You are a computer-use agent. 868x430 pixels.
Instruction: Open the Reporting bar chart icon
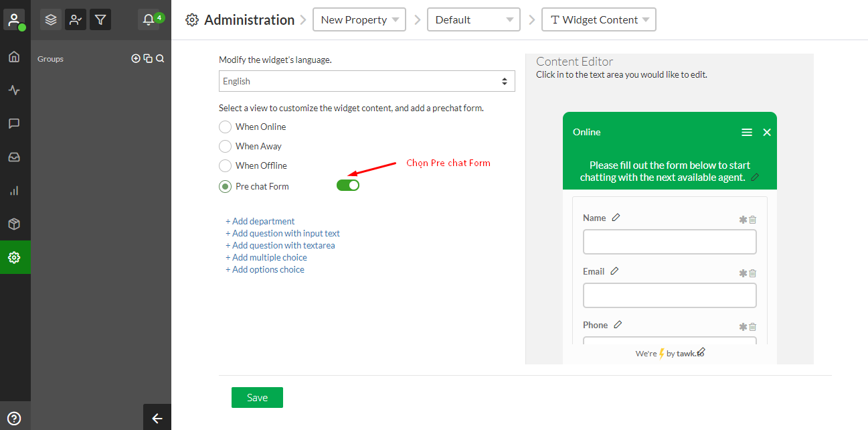14,191
